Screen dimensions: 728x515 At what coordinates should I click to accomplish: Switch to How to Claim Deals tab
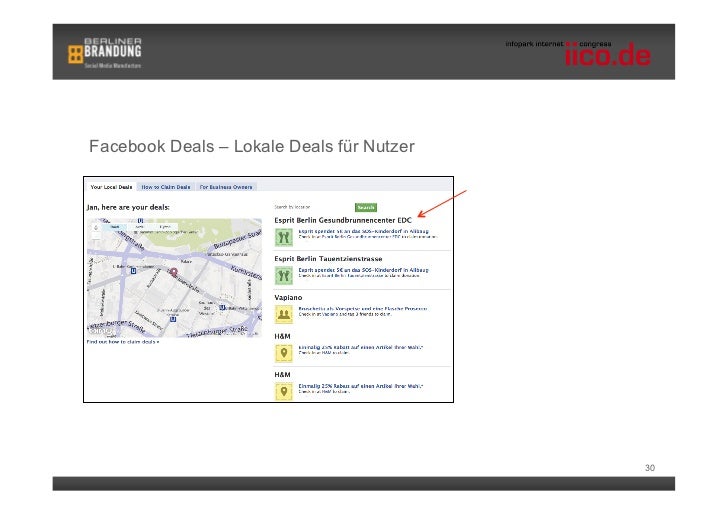point(166,187)
